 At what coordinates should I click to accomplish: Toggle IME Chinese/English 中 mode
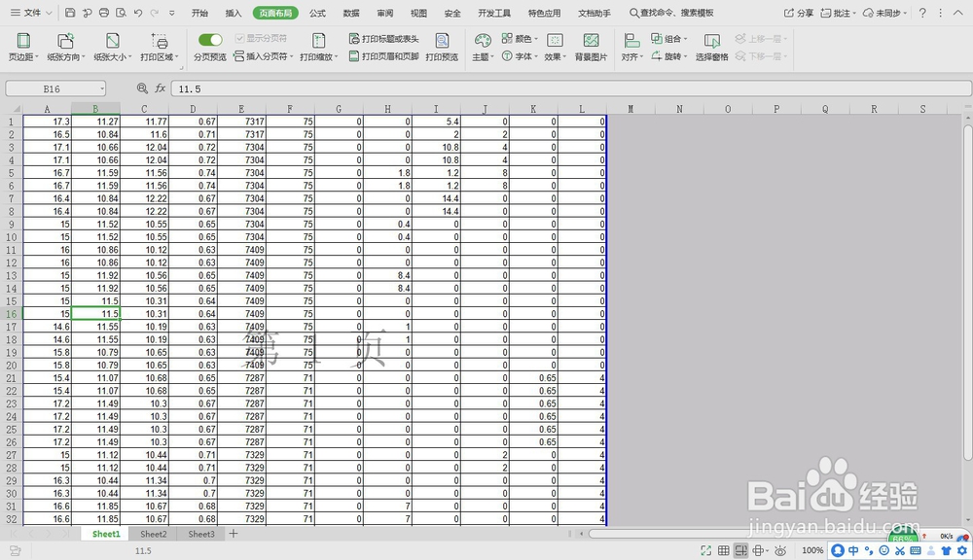coord(853,550)
